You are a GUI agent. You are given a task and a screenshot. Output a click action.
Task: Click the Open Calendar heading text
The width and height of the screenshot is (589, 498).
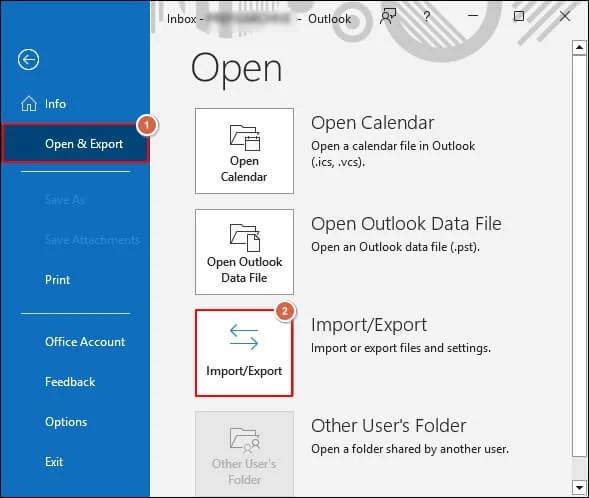click(x=372, y=123)
